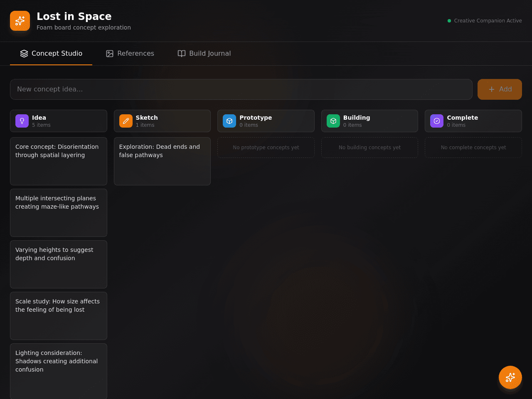Click the Build Journal book icon

tap(182, 54)
